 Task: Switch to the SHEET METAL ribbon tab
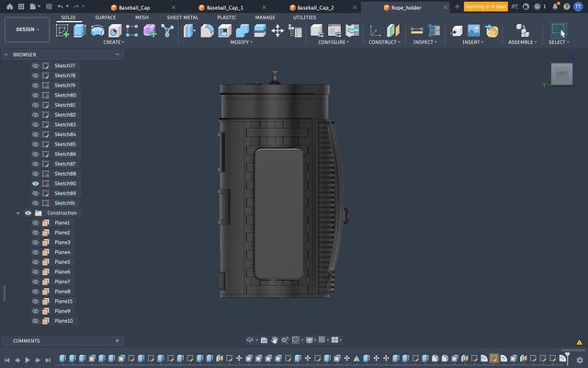tap(183, 17)
